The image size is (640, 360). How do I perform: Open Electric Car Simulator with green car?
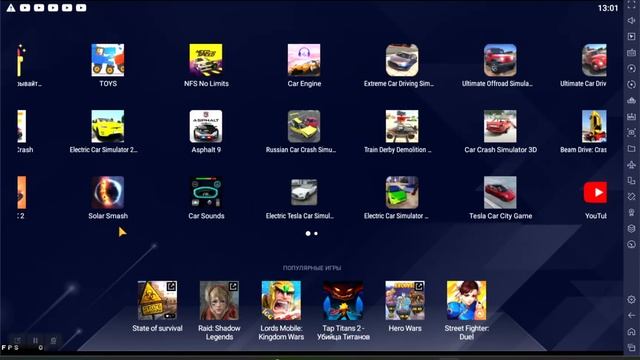point(402,192)
